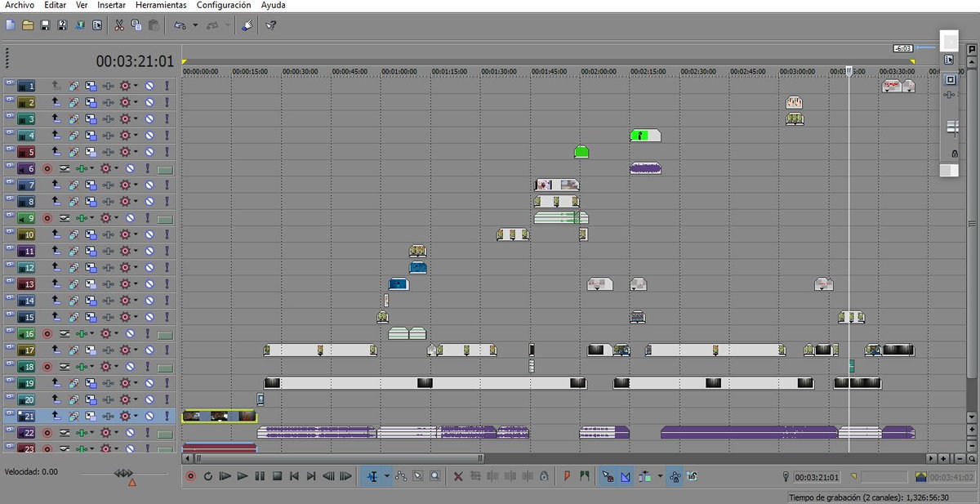Click the Split events scissors-style X icon
980x504 pixels.
pyautogui.click(x=458, y=476)
